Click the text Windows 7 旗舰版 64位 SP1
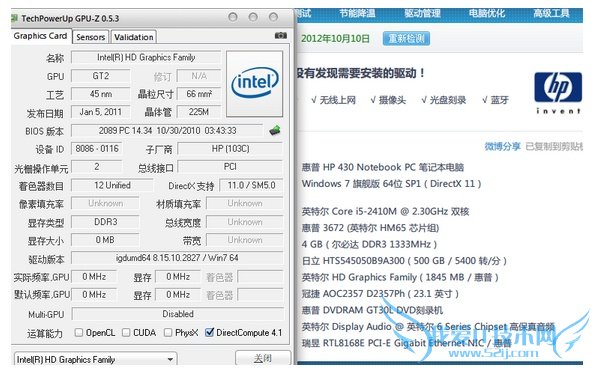This screenshot has width=596, height=368. coord(392,184)
